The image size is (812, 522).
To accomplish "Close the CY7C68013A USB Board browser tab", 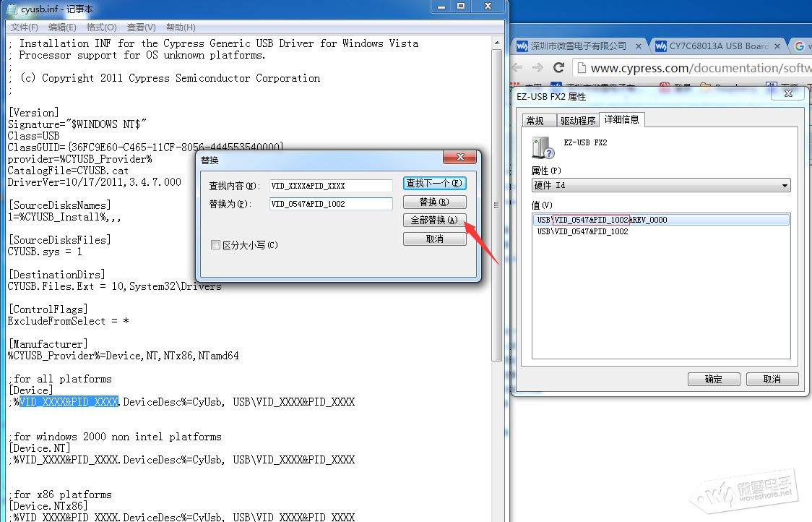I will tap(777, 46).
